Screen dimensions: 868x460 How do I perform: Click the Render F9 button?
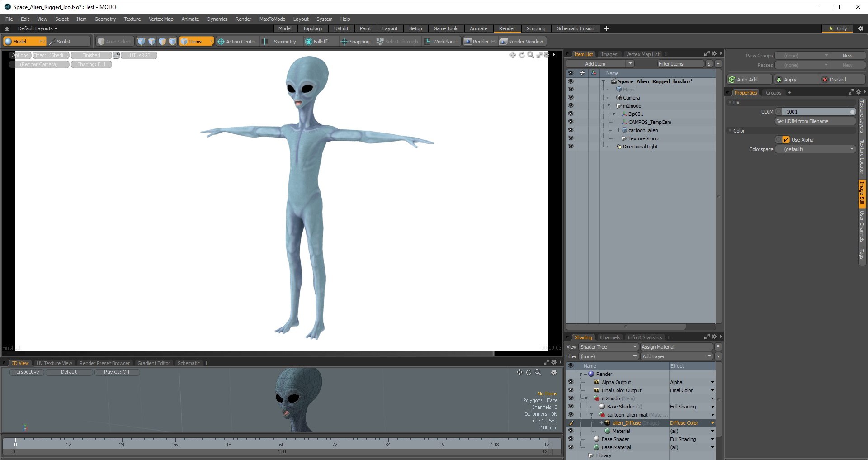[480, 42]
